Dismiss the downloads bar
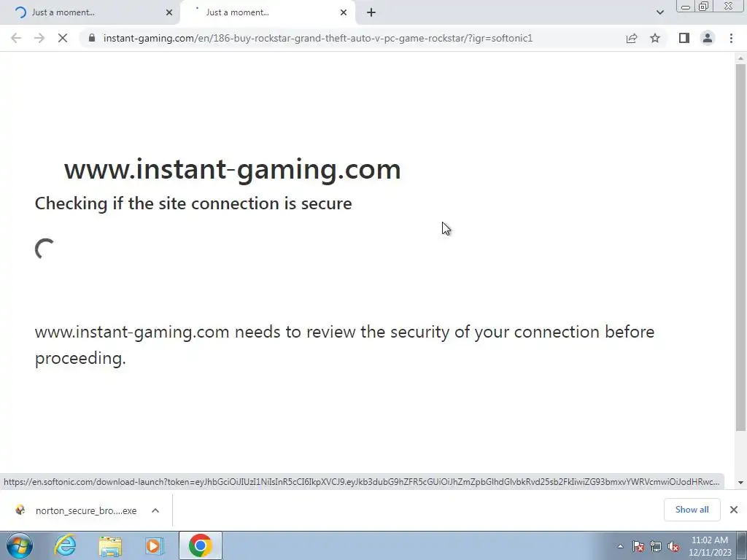 [734, 510]
